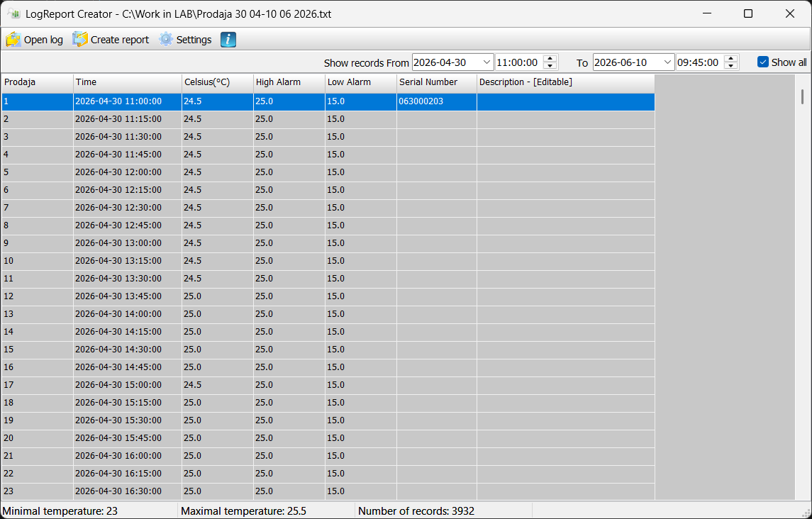Select time cell 2026-04-30 11:15:00
This screenshot has height=519, width=812.
coord(128,119)
